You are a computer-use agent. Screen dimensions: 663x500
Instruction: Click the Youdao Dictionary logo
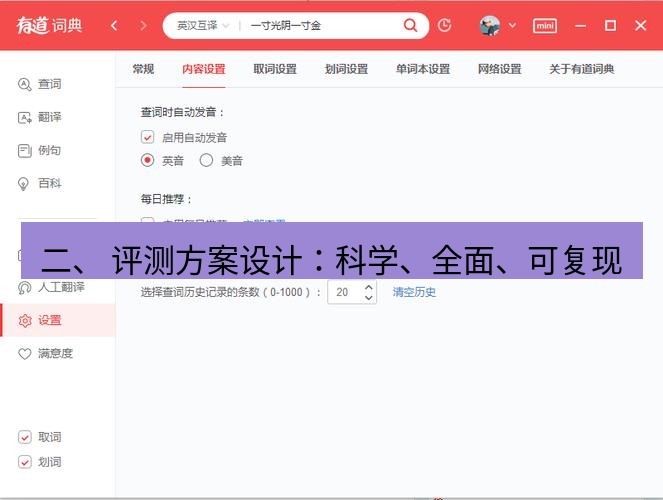(x=49, y=26)
